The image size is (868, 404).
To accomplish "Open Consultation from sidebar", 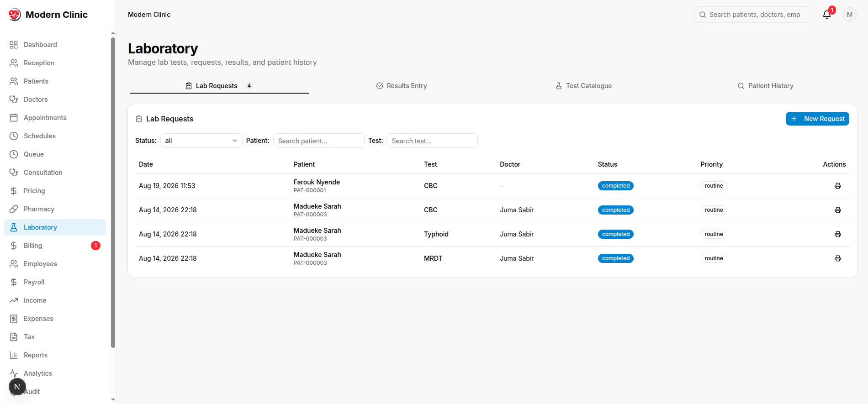I will point(54,173).
